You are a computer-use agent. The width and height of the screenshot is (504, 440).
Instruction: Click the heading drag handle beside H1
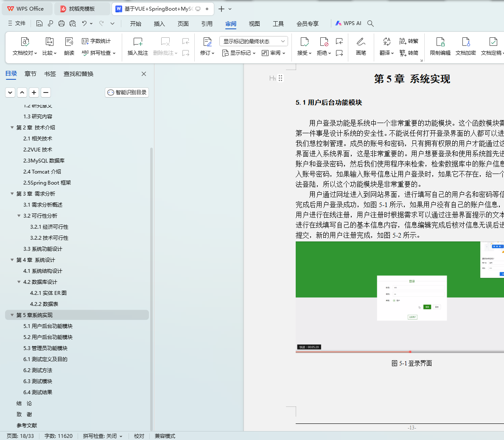tap(280, 78)
